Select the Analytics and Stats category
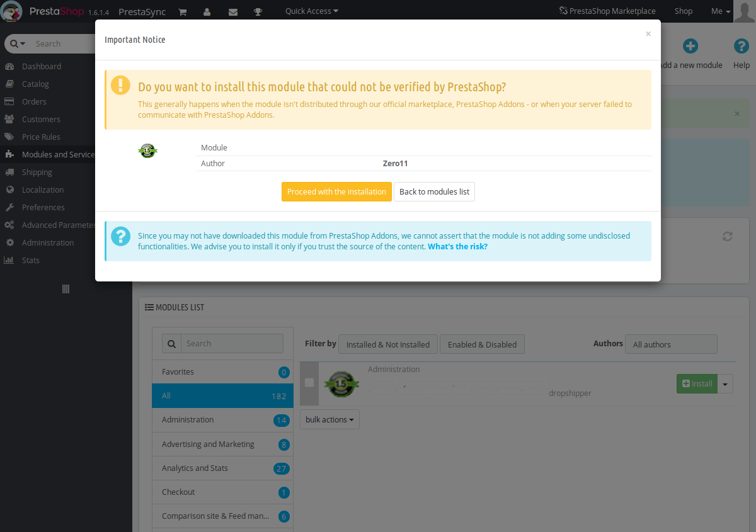The width and height of the screenshot is (756, 532). [x=222, y=468]
